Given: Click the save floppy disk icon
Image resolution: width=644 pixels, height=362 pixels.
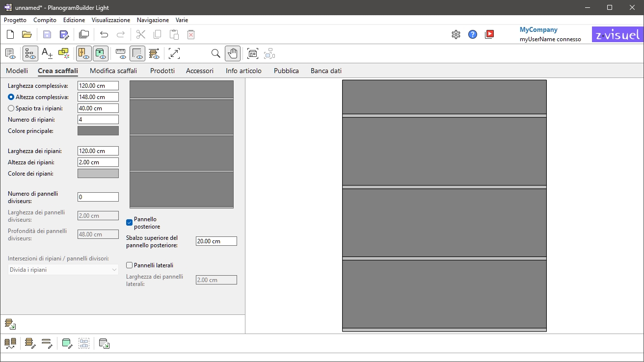Looking at the screenshot, I should point(47,34).
